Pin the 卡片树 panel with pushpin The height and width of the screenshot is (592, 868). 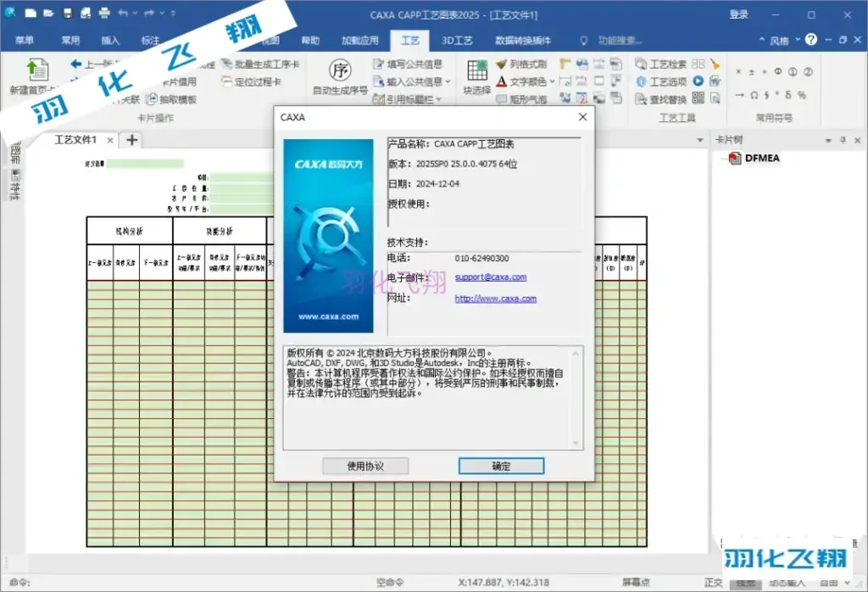pyautogui.click(x=843, y=140)
